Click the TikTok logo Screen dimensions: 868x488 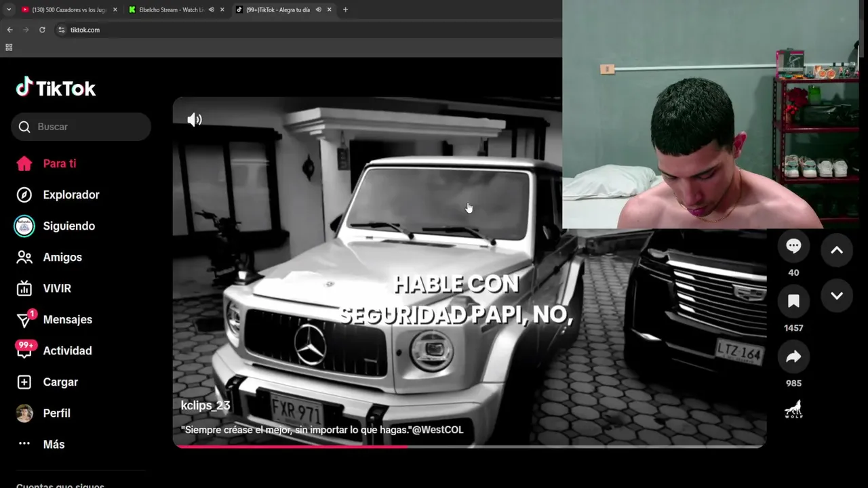[x=56, y=87]
